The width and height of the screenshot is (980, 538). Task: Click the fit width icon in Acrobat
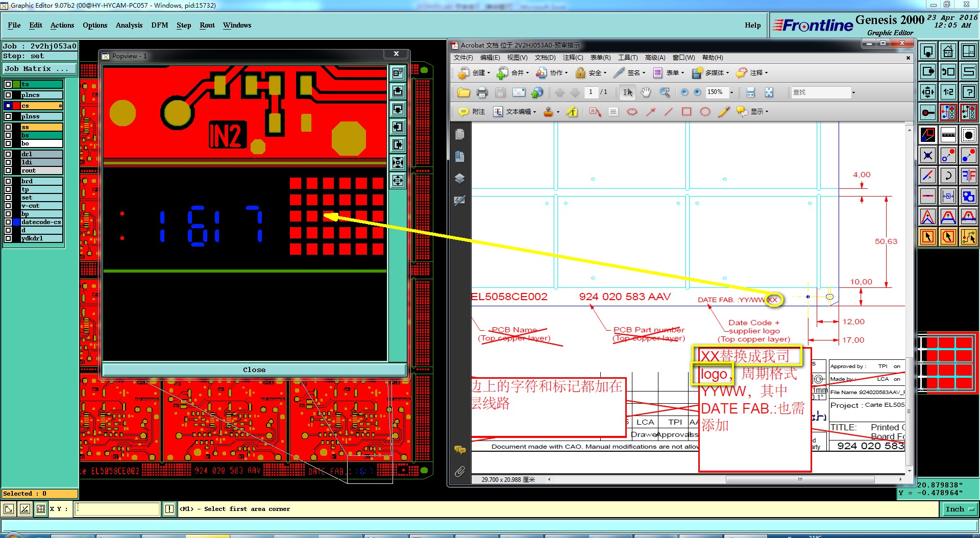point(750,92)
